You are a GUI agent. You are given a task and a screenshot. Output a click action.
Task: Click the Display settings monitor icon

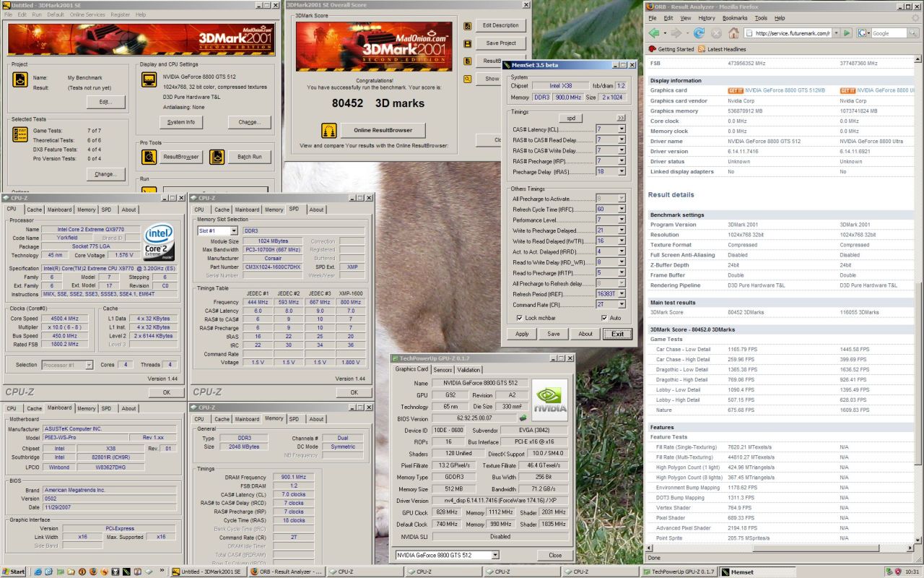point(149,79)
